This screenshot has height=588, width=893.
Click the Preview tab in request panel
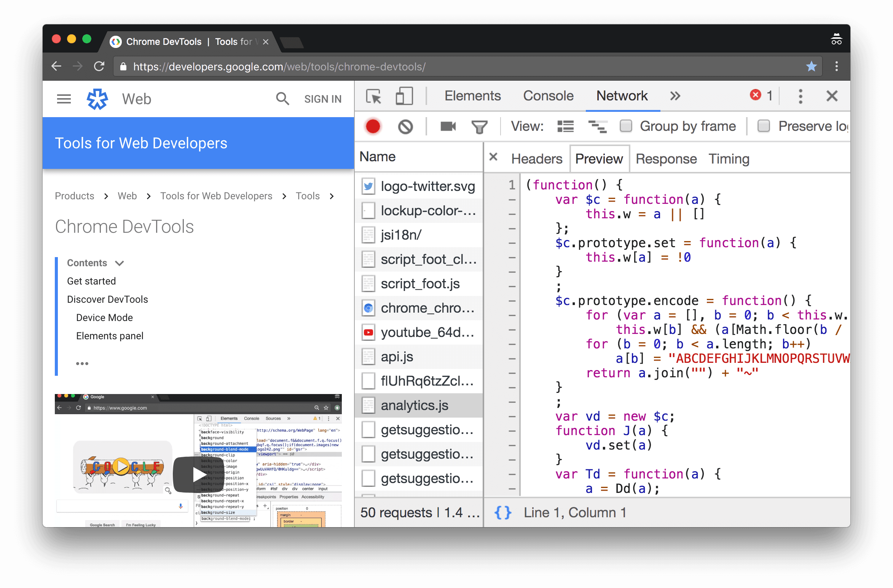click(598, 159)
